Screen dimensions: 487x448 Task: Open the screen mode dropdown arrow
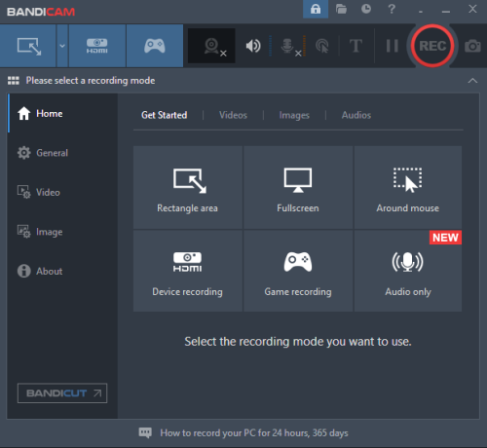(62, 46)
